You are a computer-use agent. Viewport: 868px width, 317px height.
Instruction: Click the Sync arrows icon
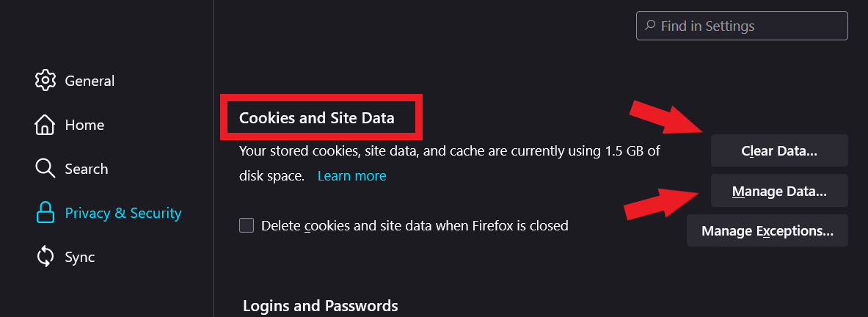click(45, 258)
